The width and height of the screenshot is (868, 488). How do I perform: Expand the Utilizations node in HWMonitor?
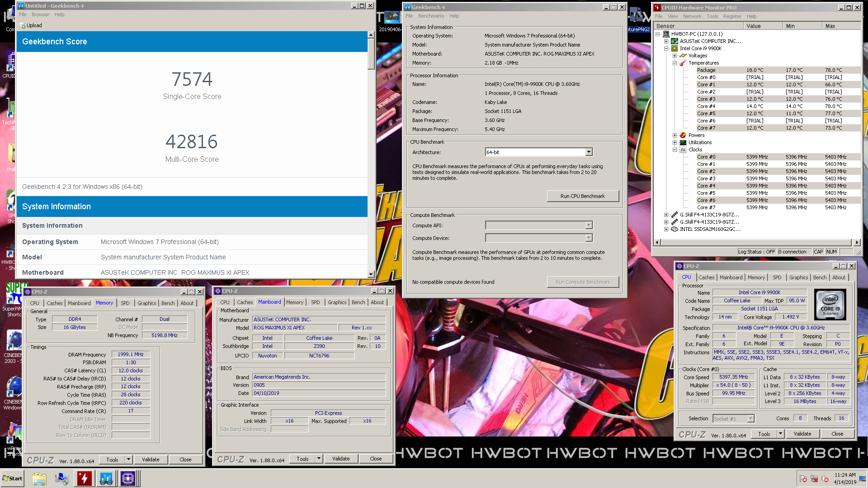point(675,142)
